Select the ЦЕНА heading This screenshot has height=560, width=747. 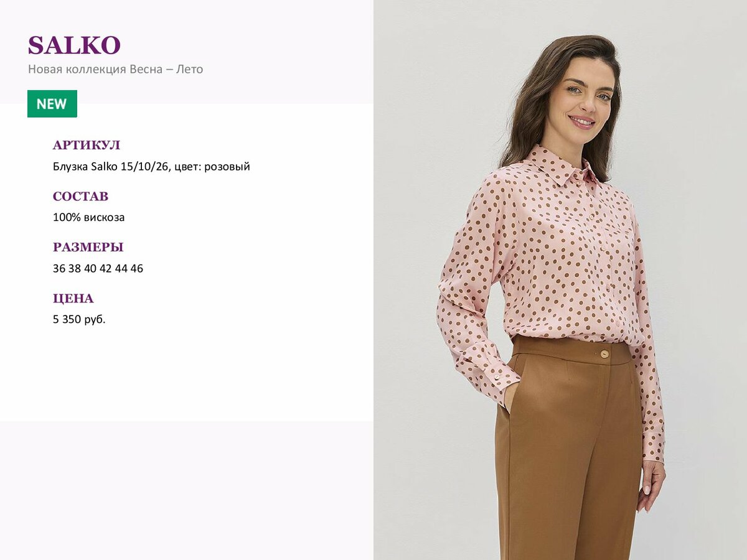click(73, 298)
